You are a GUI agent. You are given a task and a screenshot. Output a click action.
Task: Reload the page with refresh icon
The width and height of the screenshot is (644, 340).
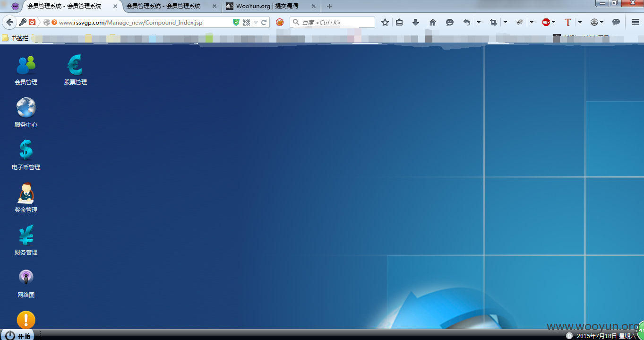265,22
